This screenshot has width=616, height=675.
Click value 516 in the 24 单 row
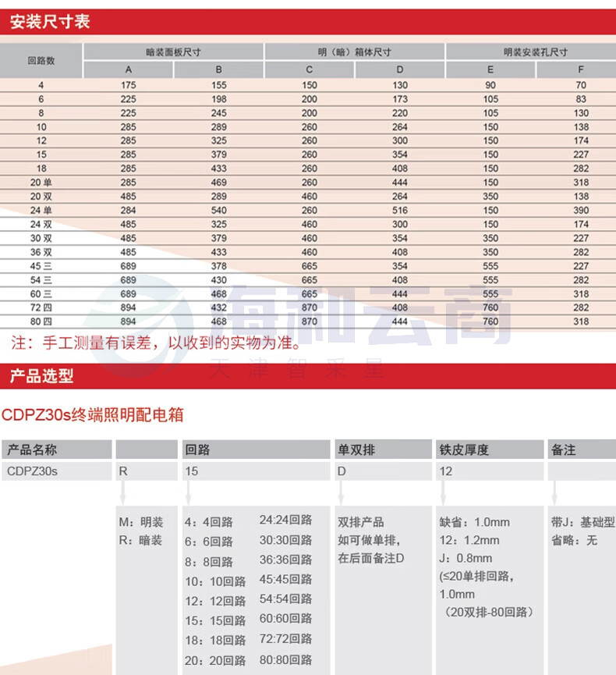pyautogui.click(x=400, y=210)
